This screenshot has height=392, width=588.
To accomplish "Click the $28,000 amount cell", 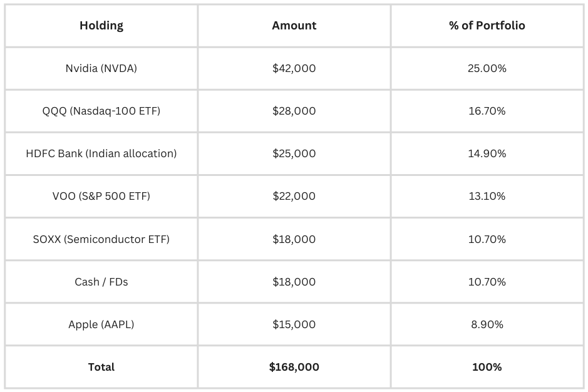I will (294, 111).
